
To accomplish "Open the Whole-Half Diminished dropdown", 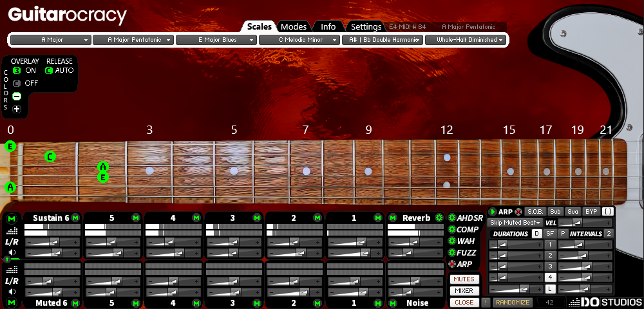I will (466, 40).
